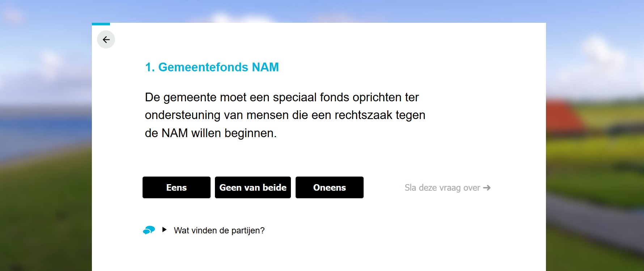Pick 'Geen van beide' for this statement
Viewport: 644px width, 271px height.
pyautogui.click(x=253, y=187)
